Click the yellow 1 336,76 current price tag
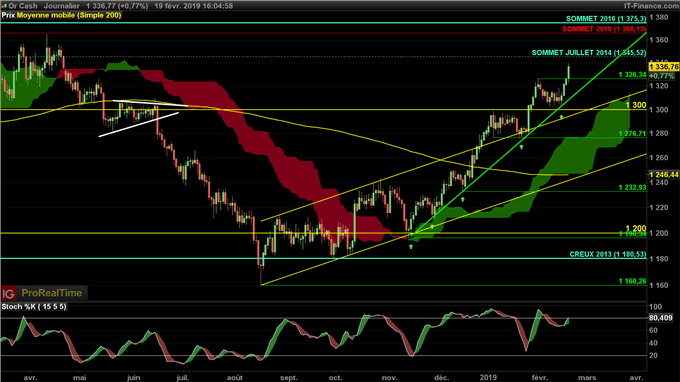The width and height of the screenshot is (680, 382). point(664,67)
